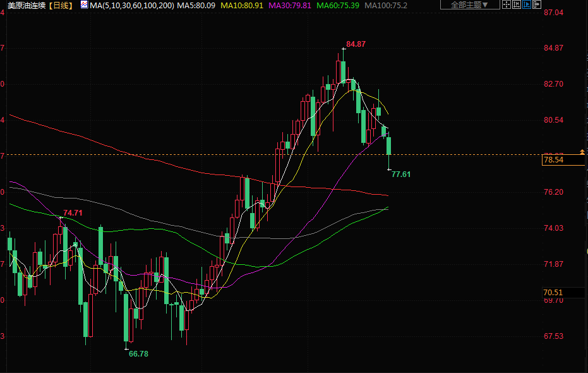This screenshot has width=588, height=373.
Task: Click the MA(5,10,30,60,100,200) indicator settings text
Action: tap(132, 5)
